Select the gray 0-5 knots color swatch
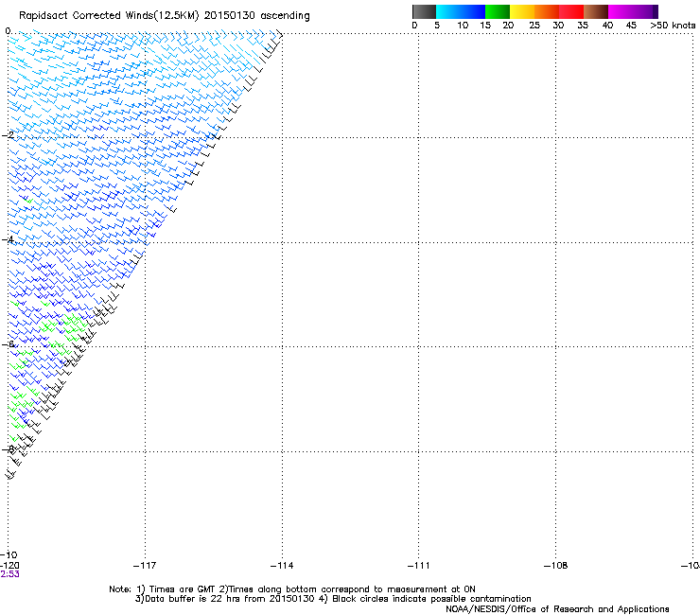The width and height of the screenshot is (700, 615). click(424, 11)
